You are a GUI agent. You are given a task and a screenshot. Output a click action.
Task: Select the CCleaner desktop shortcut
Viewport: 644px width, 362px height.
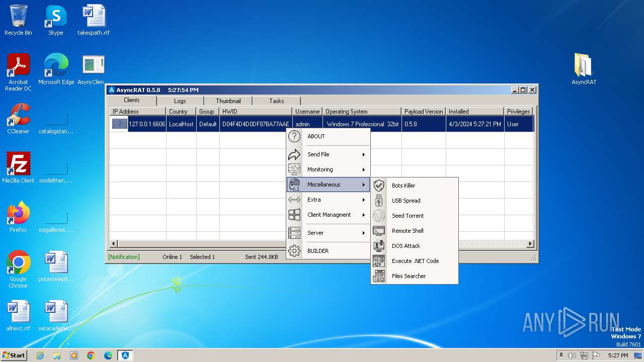(18, 119)
